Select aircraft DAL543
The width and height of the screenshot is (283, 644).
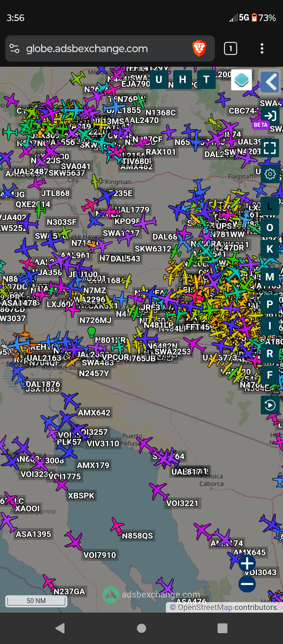[126, 259]
